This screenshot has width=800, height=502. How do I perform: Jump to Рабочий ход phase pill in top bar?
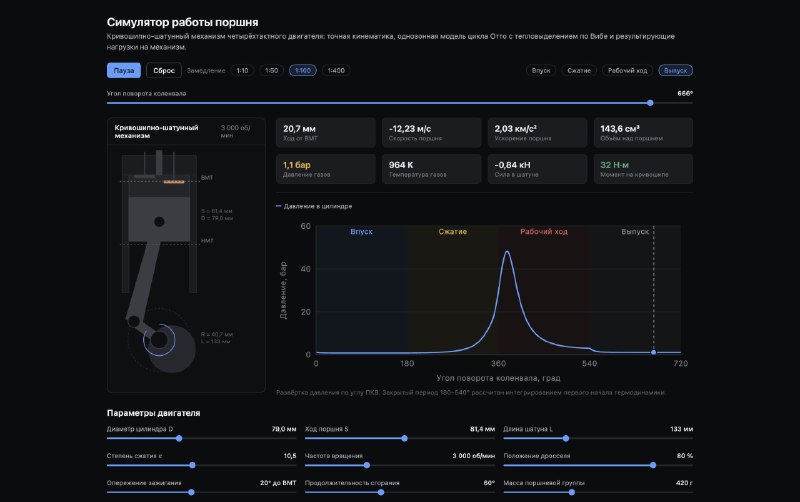628,70
